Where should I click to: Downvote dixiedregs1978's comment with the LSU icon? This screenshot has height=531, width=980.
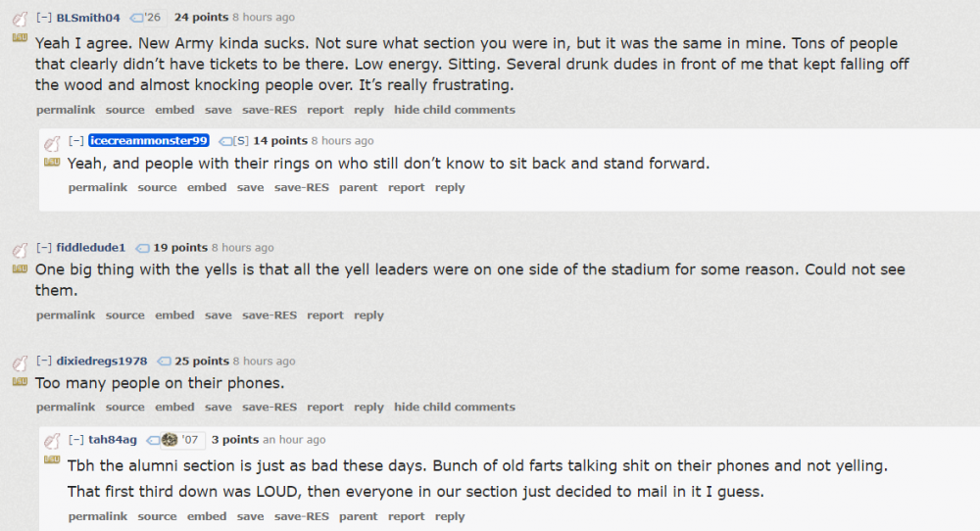[x=20, y=381]
